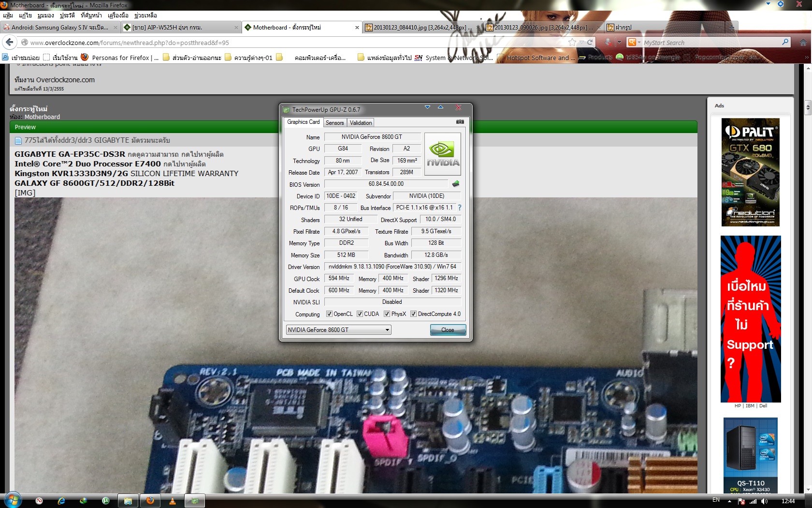
Task: Open System & Network Sol... bookmark
Action: pos(454,58)
